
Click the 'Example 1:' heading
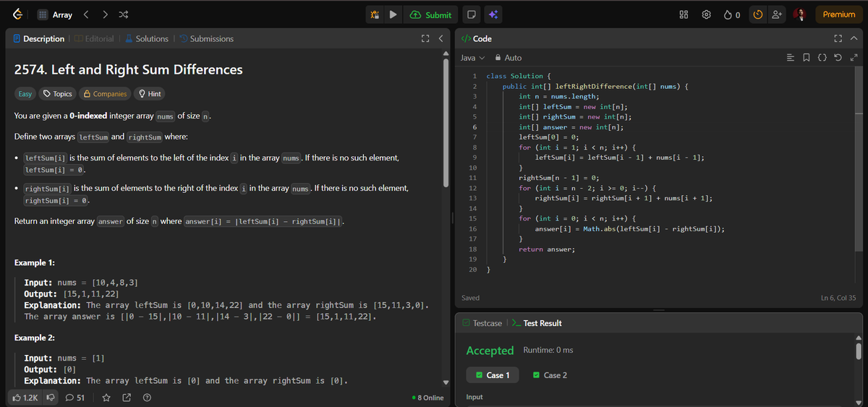(35, 262)
